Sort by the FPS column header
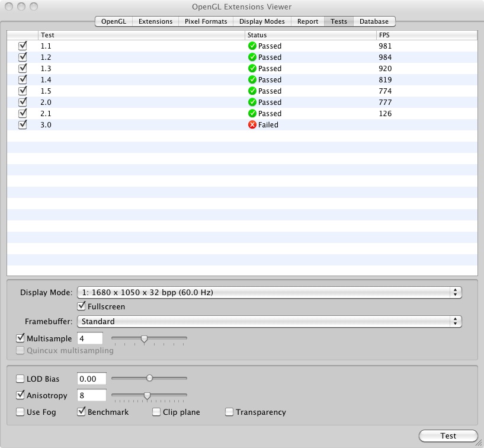This screenshot has height=448, width=484. click(427, 35)
